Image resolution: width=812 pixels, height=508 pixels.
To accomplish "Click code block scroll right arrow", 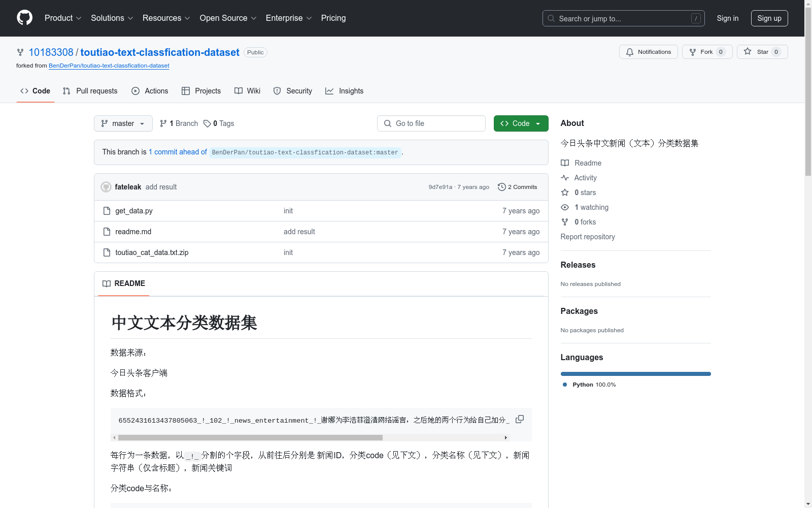I will [x=505, y=437].
